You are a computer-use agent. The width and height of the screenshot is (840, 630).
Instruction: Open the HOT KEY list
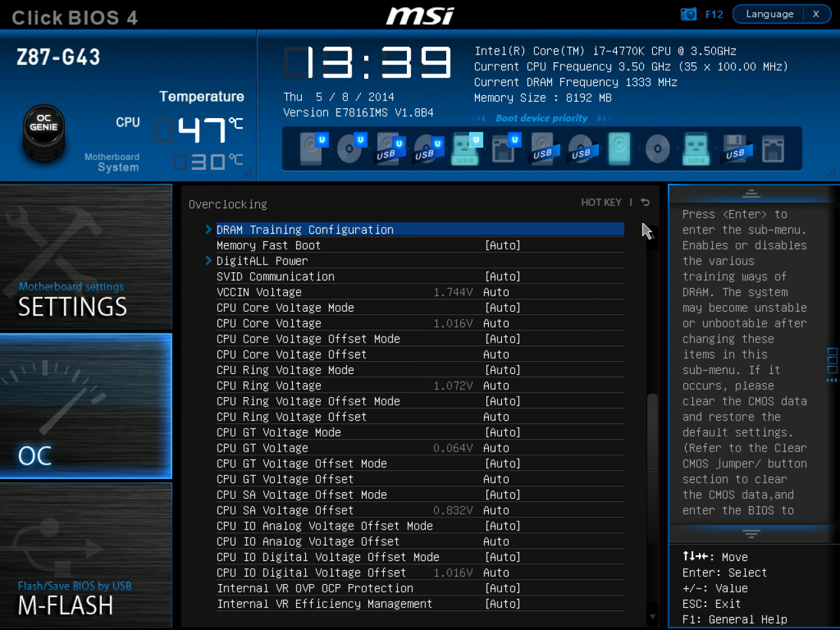click(601, 202)
